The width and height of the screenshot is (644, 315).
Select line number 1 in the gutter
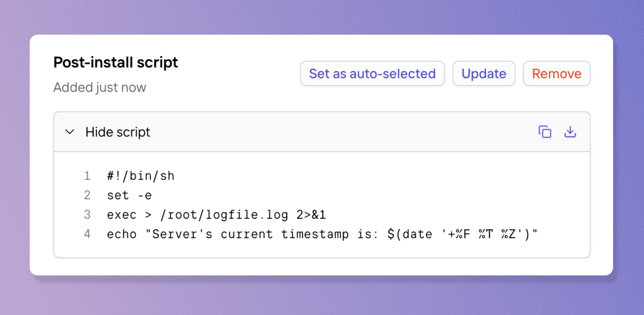(87, 176)
